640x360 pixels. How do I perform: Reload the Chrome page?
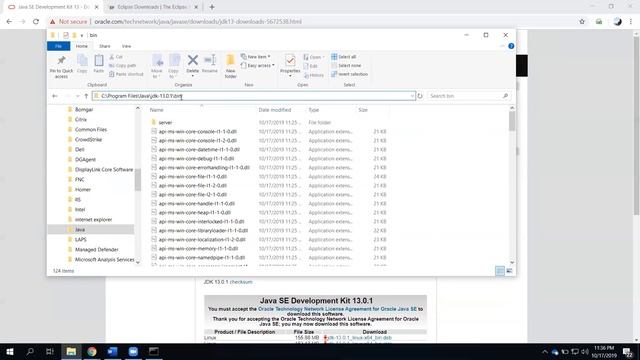(x=36, y=22)
